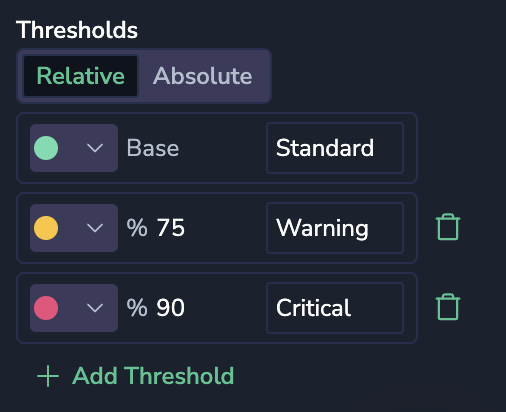Pick the red Critical color swatch
Viewport: 506px width, 412px height.
pyautogui.click(x=46, y=308)
